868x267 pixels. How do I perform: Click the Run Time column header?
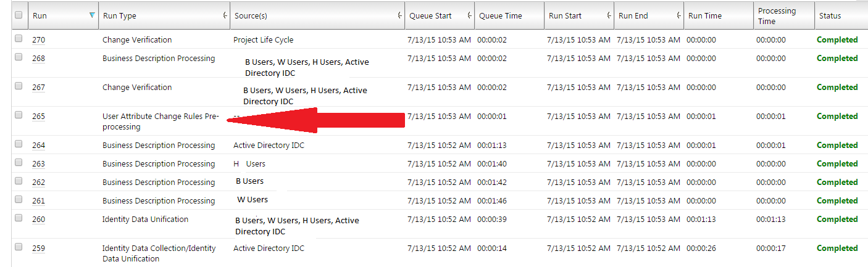point(705,16)
